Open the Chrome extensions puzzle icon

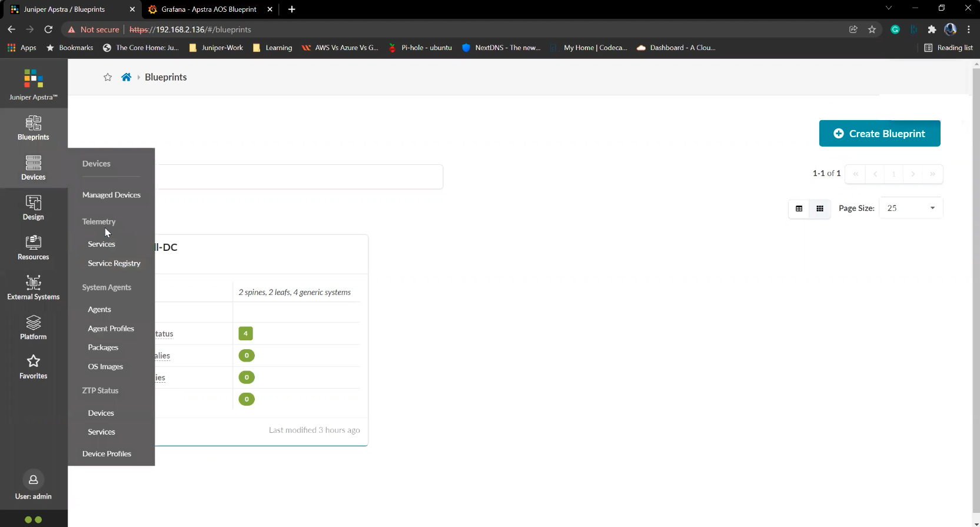(x=932, y=29)
